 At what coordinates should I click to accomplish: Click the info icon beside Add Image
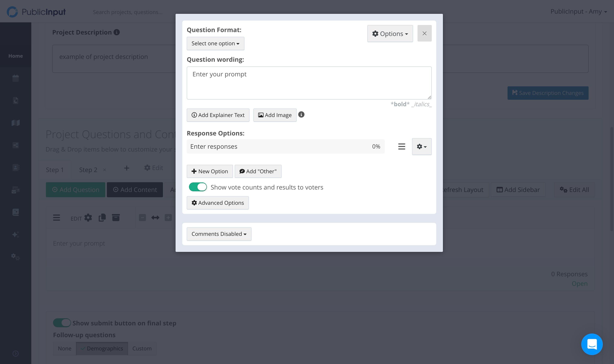301,115
